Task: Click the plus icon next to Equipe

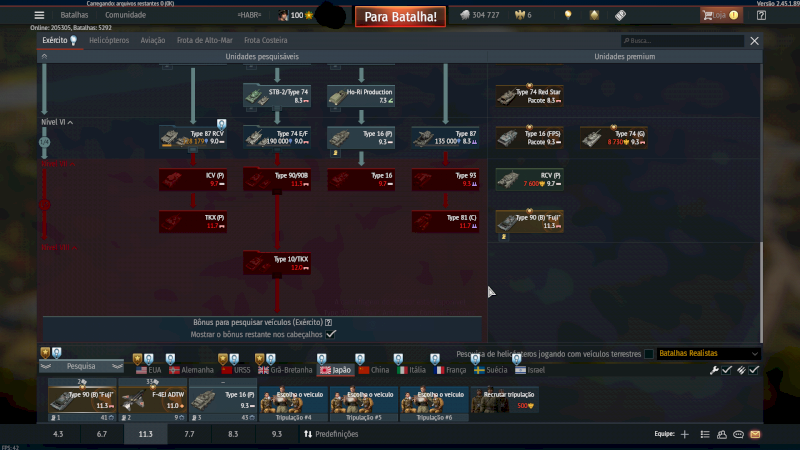Action: 685,434
